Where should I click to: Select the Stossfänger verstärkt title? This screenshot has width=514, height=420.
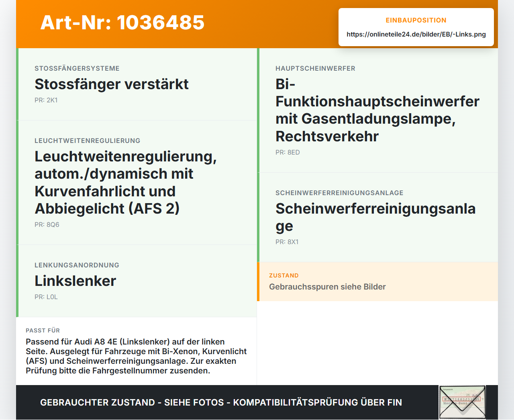[x=112, y=84]
